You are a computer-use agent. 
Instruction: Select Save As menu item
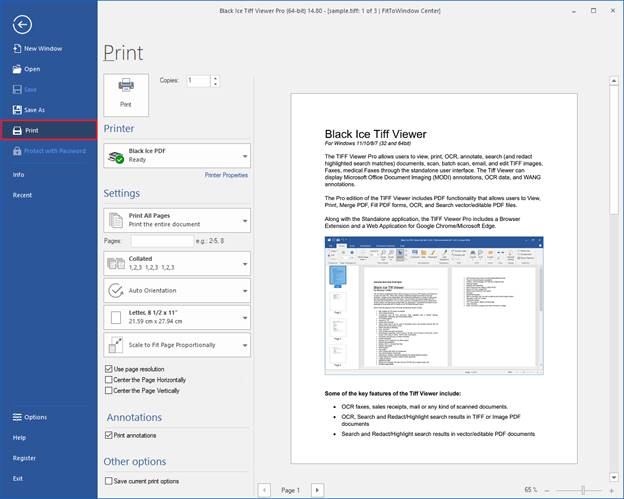click(49, 110)
